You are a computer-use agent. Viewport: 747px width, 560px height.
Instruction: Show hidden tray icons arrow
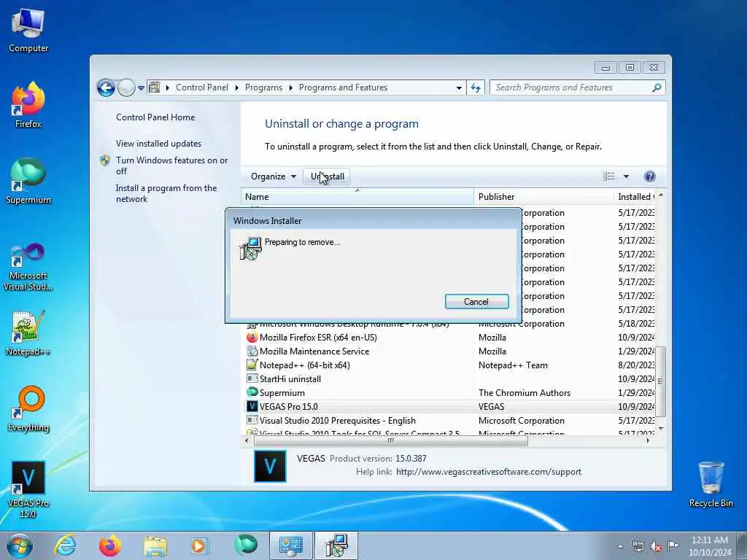coord(620,546)
